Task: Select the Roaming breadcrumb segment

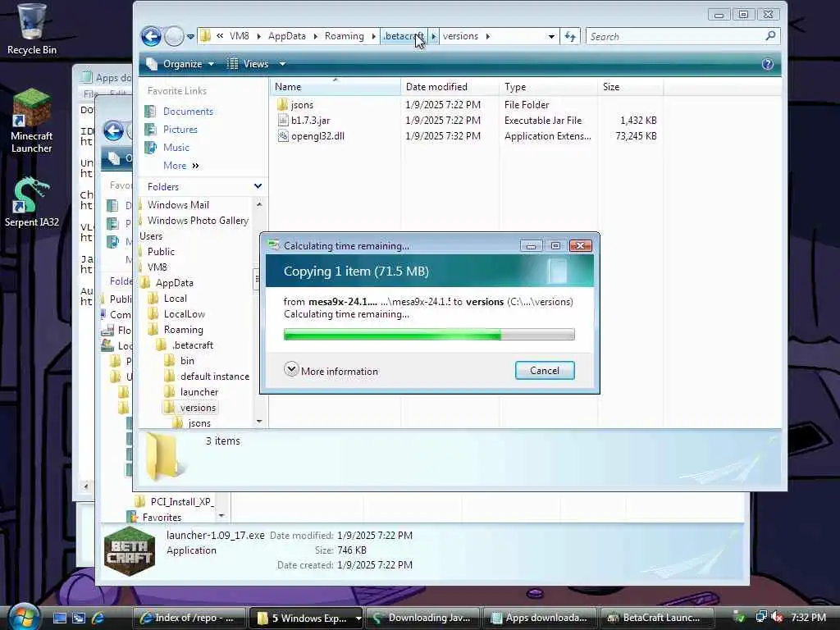Action: pos(344,36)
